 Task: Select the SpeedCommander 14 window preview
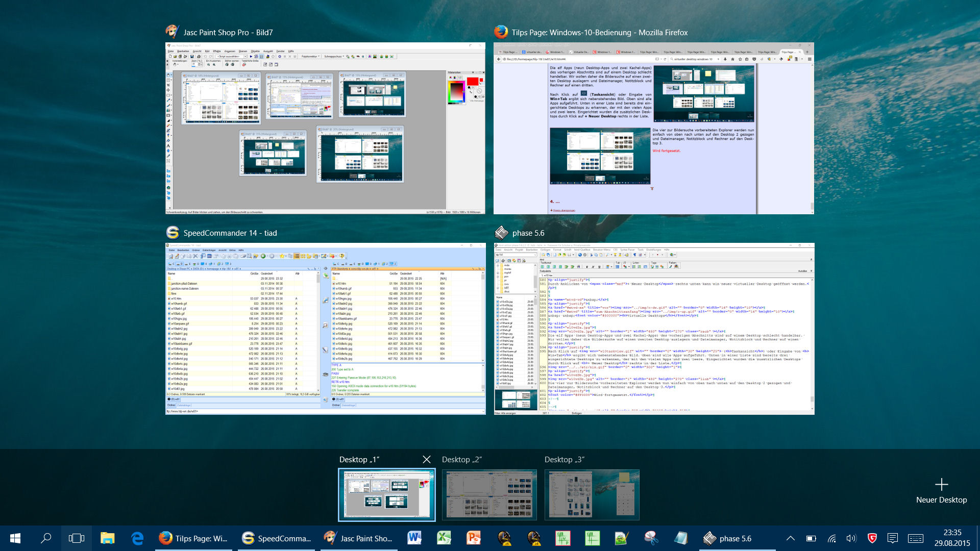325,329
